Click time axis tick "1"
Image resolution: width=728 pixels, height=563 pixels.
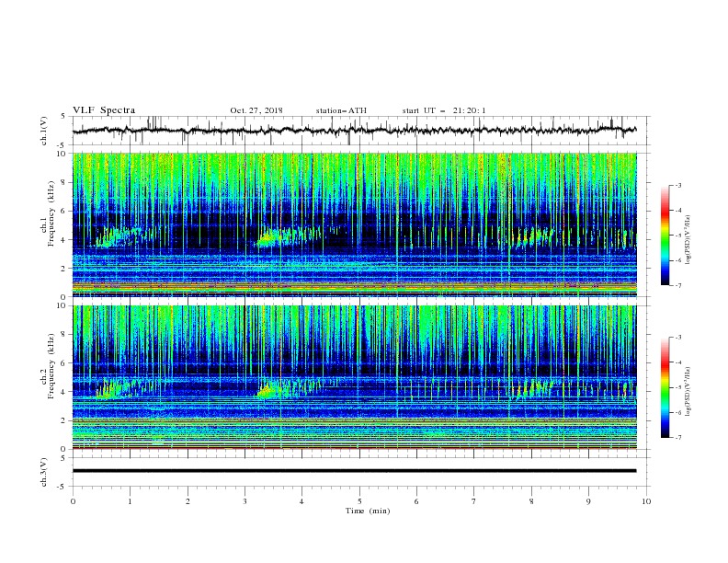point(130,501)
